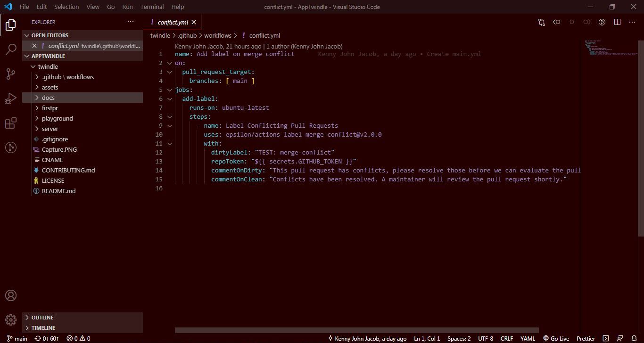Click the Toggle File Blame icon

(602, 22)
